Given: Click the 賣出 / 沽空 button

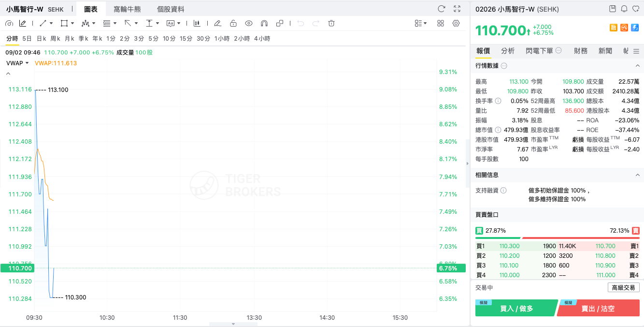Looking at the screenshot, I should (598, 308).
